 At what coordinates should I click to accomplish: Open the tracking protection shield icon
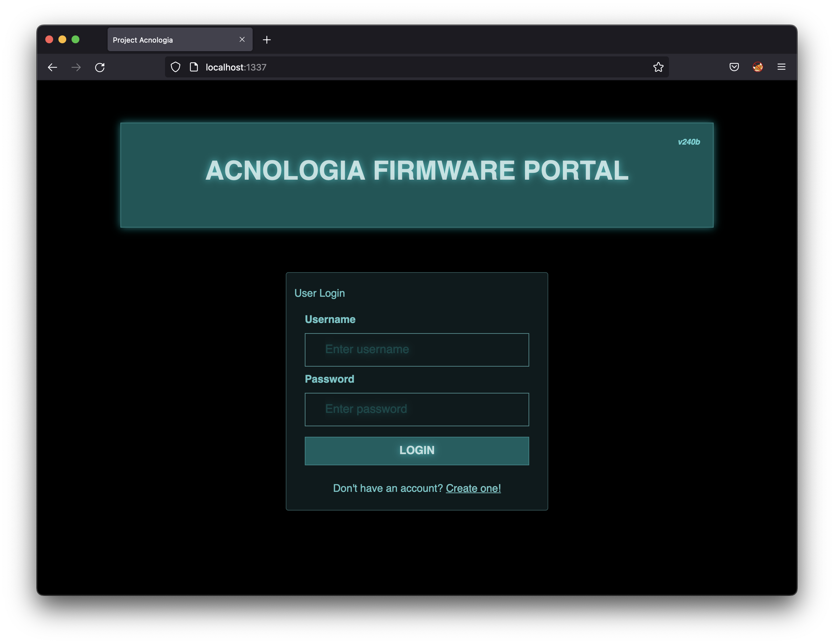[x=175, y=67]
